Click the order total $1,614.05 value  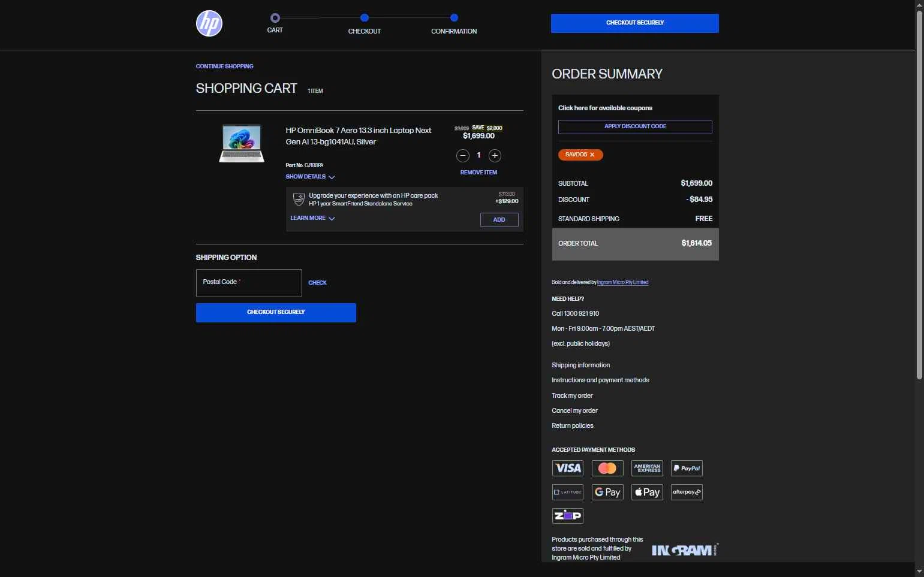(696, 243)
